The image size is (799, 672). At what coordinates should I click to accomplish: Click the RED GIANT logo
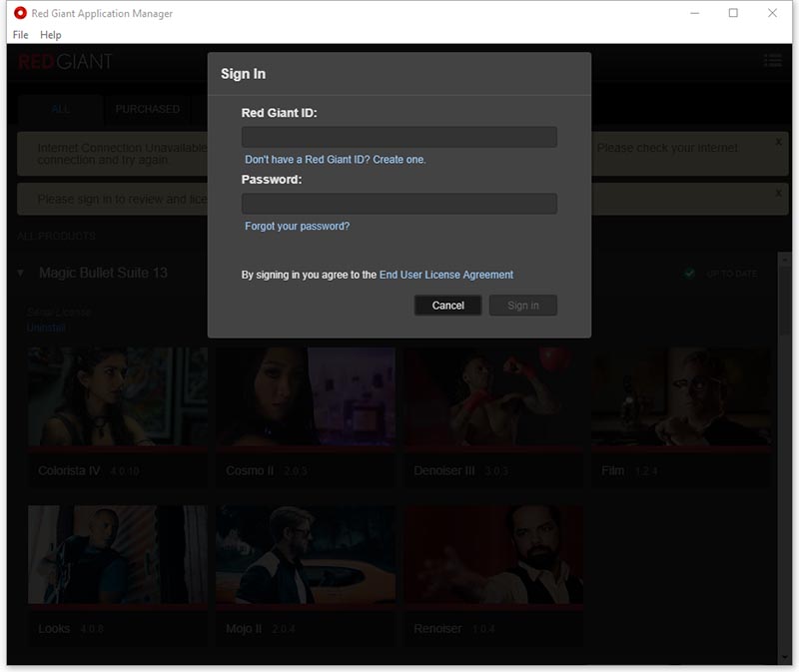tap(65, 62)
